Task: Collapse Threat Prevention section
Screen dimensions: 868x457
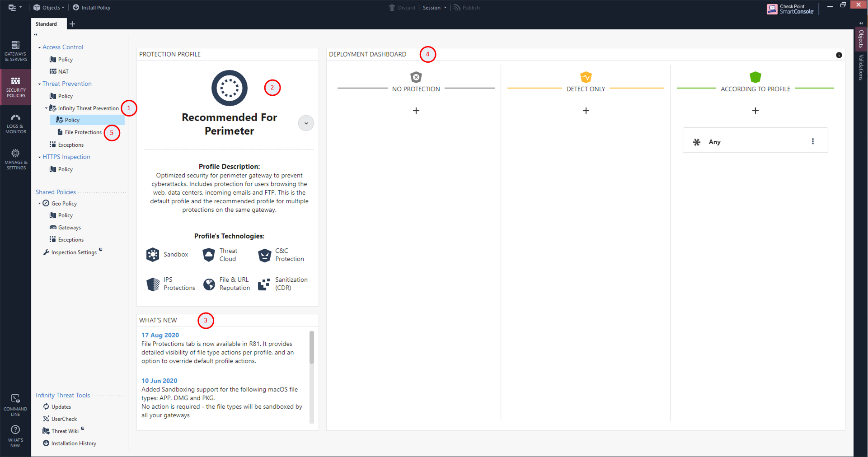Action: tap(39, 84)
